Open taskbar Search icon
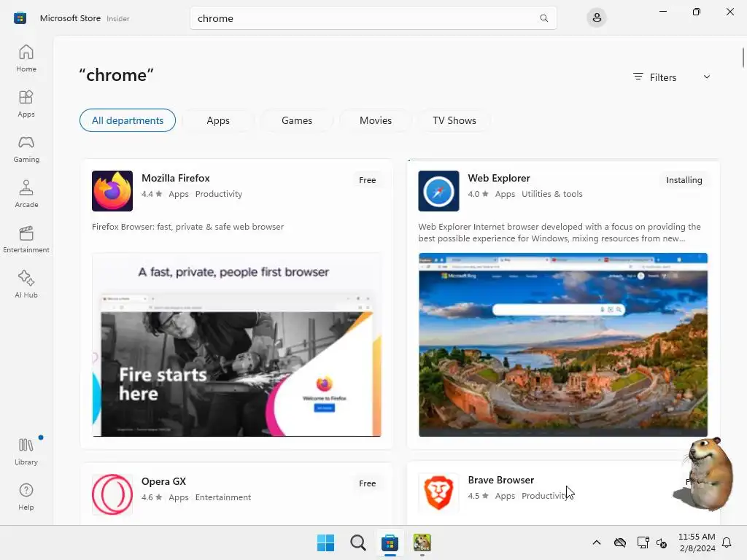 [x=357, y=542]
